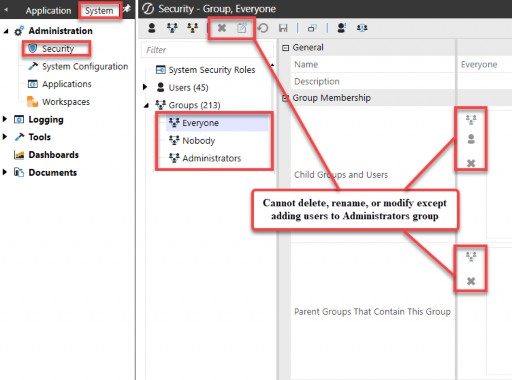Select the Everyone group
This screenshot has height=380, width=512.
tap(200, 123)
